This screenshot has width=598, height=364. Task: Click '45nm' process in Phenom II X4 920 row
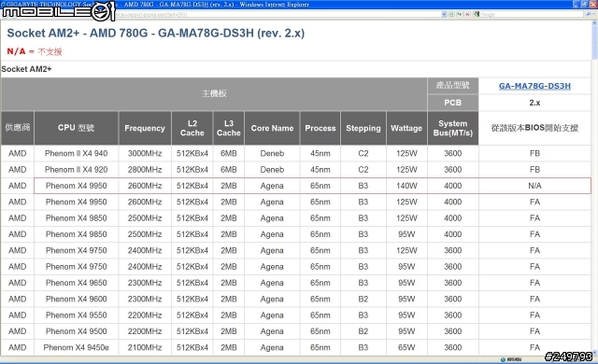[320, 170]
